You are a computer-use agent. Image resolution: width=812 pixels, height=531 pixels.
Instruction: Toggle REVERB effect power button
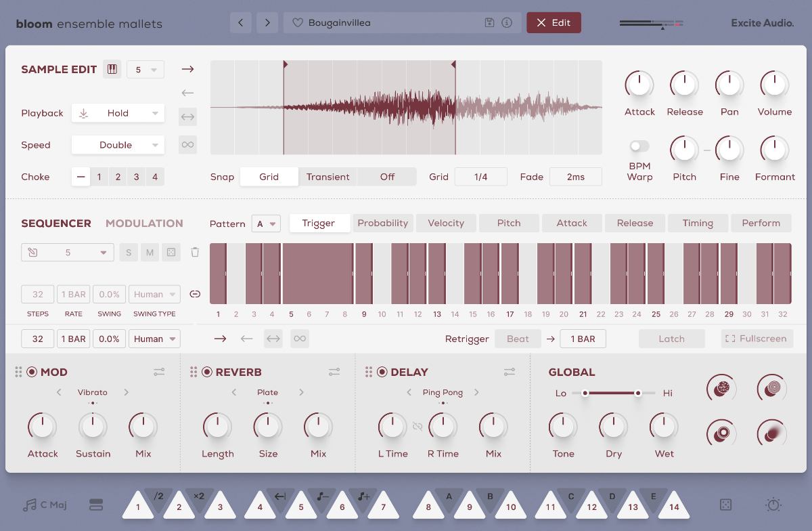pyautogui.click(x=207, y=372)
